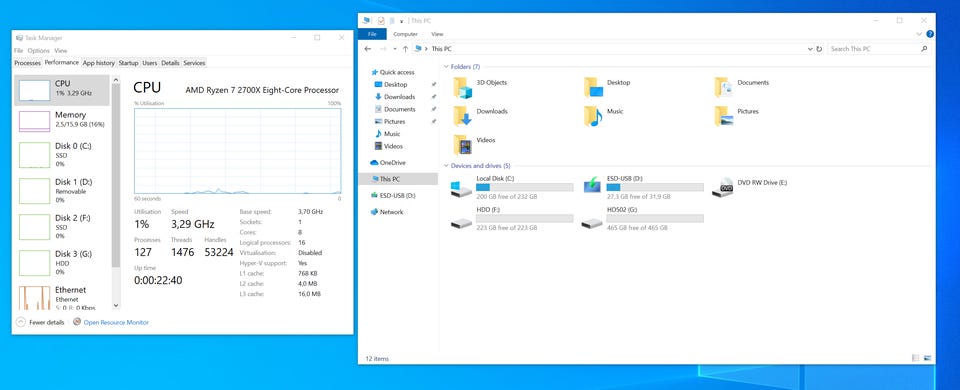
Task: Click the address bar showing This PC
Action: pyautogui.click(x=613, y=49)
